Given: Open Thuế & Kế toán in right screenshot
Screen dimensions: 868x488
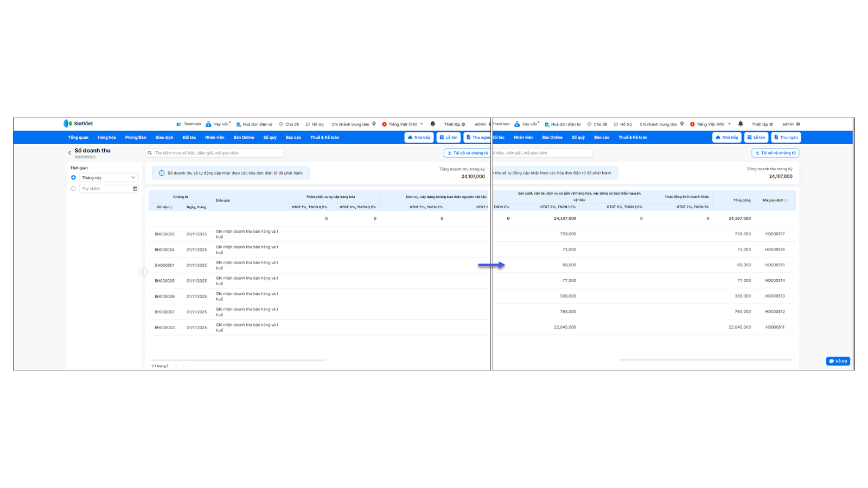Looking at the screenshot, I should (633, 138).
